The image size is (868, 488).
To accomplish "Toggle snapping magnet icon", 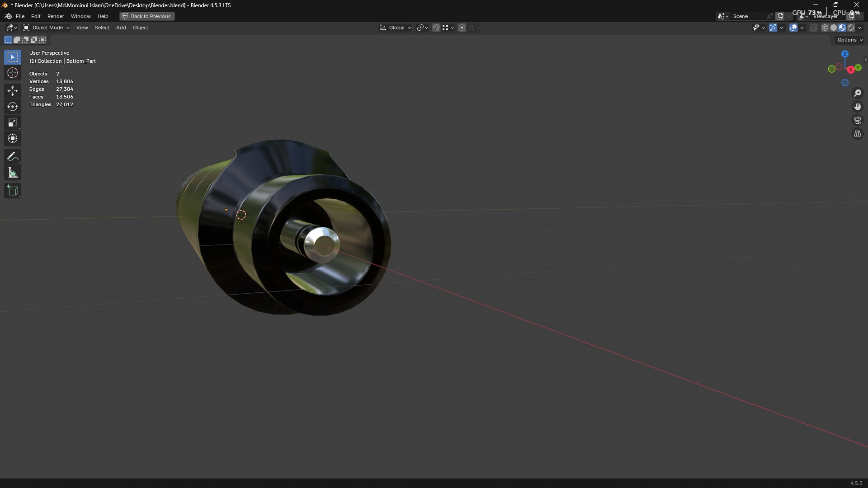I will (436, 28).
